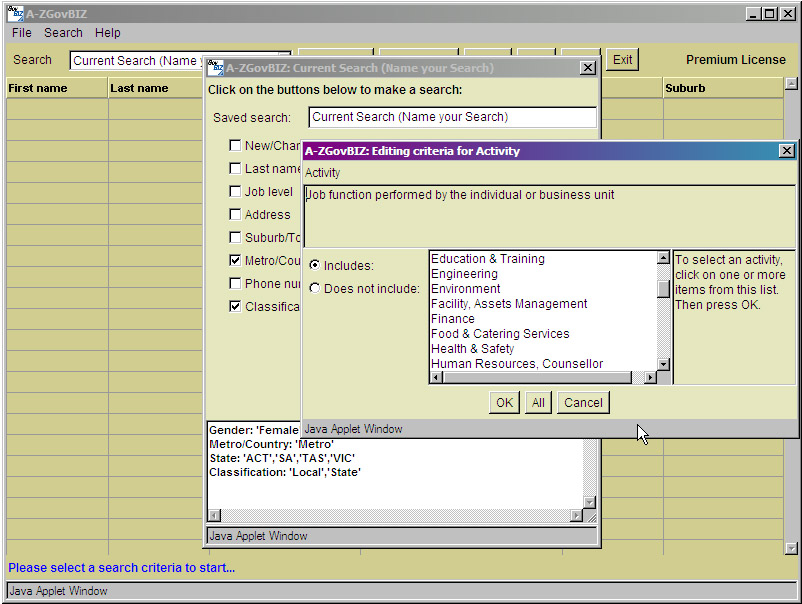Click the Saved search name field
Image resolution: width=802 pixels, height=604 pixels.
pyautogui.click(x=452, y=117)
